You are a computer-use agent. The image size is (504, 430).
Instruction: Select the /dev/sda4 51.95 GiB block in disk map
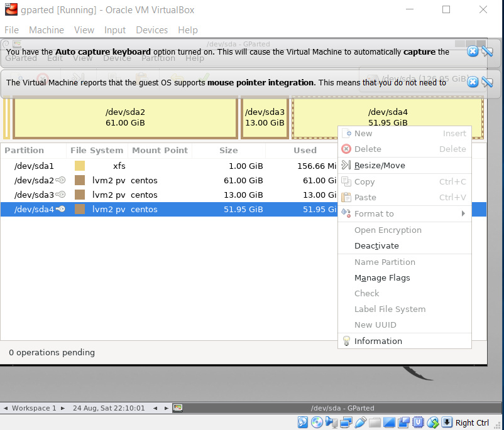point(388,117)
